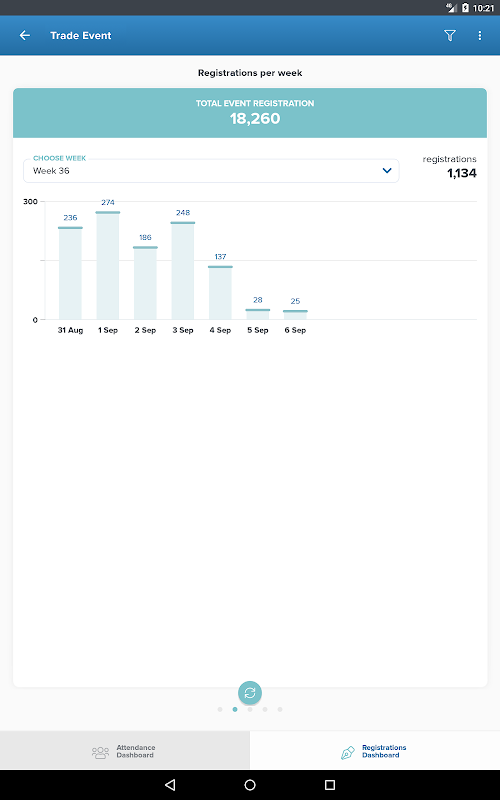Tap the Android home circle button

[250, 785]
